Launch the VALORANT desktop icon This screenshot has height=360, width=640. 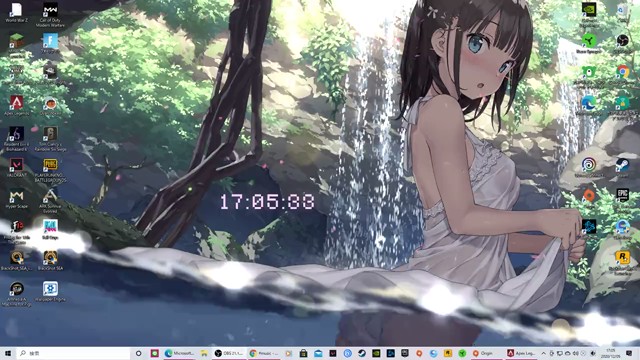coord(17,167)
